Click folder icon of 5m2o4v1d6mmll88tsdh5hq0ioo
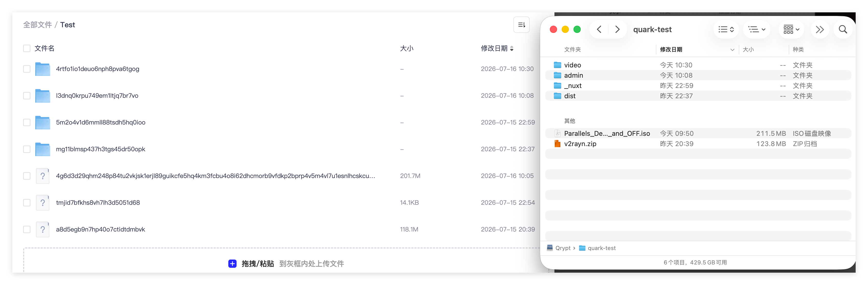Image resolution: width=868 pixels, height=285 pixels. [42, 123]
